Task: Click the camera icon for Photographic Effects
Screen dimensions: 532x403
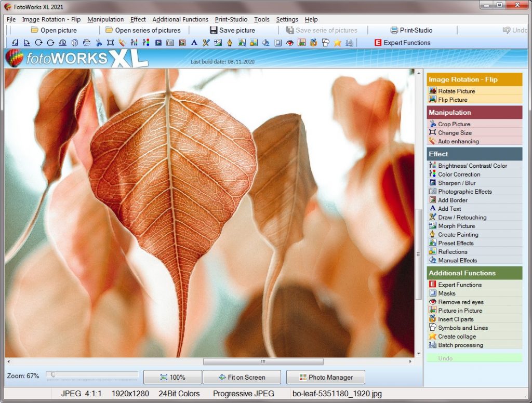Action: [170, 42]
